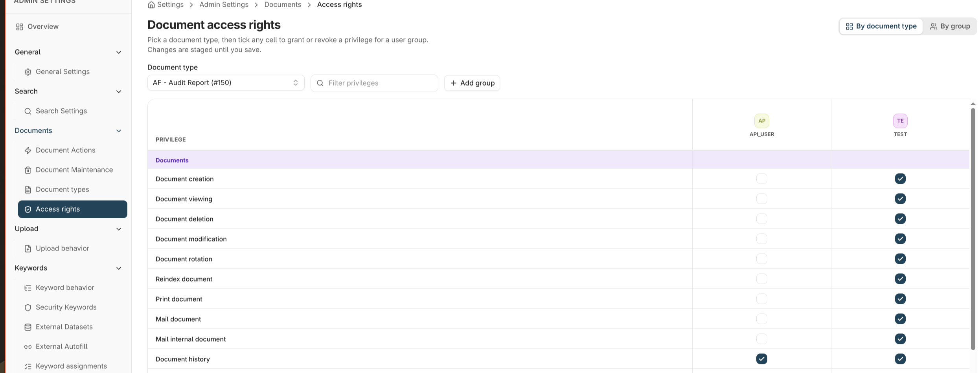Uncheck Document creation for TEST

coord(900,179)
